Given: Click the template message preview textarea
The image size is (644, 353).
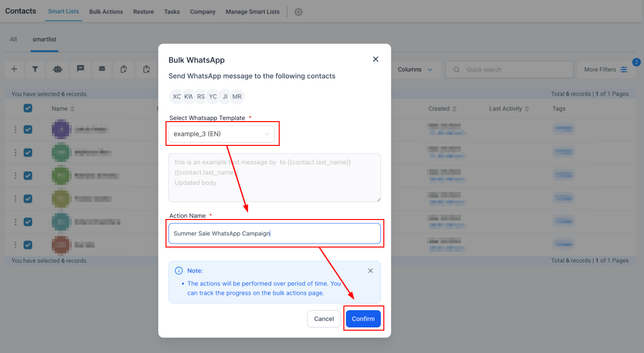Looking at the screenshot, I should 275,177.
